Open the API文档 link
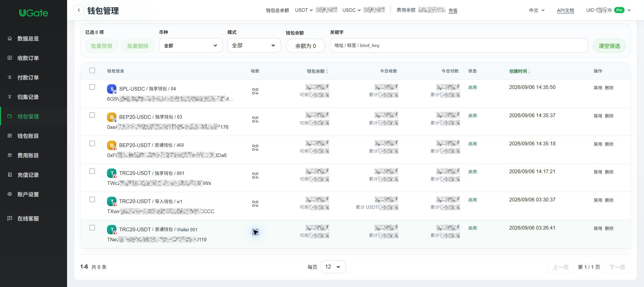Image resolution: width=644 pixels, height=287 pixels. coord(566,10)
